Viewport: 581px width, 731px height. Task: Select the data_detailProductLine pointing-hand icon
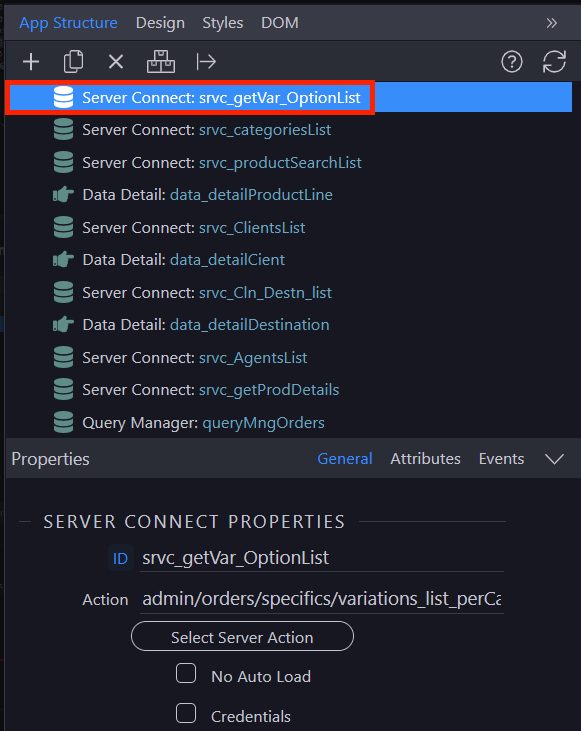(x=63, y=194)
